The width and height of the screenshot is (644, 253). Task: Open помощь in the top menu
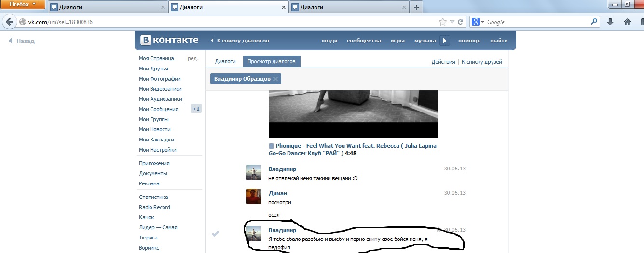[x=469, y=41]
